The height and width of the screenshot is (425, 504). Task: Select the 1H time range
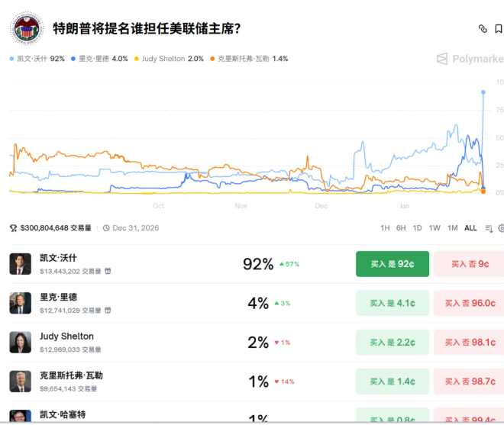tap(385, 228)
